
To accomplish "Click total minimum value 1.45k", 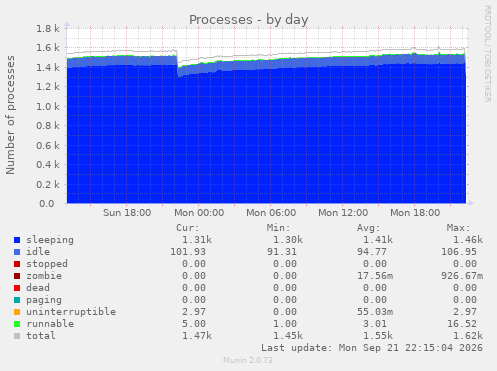I will coord(288,336).
